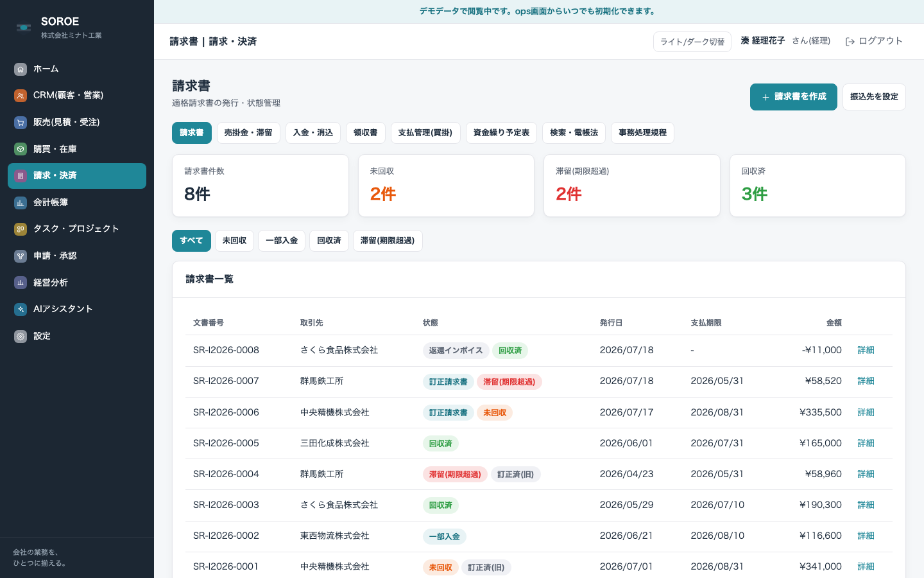Image resolution: width=924 pixels, height=578 pixels.
Task: Click the ログアウト logout icon
Action: [850, 42]
